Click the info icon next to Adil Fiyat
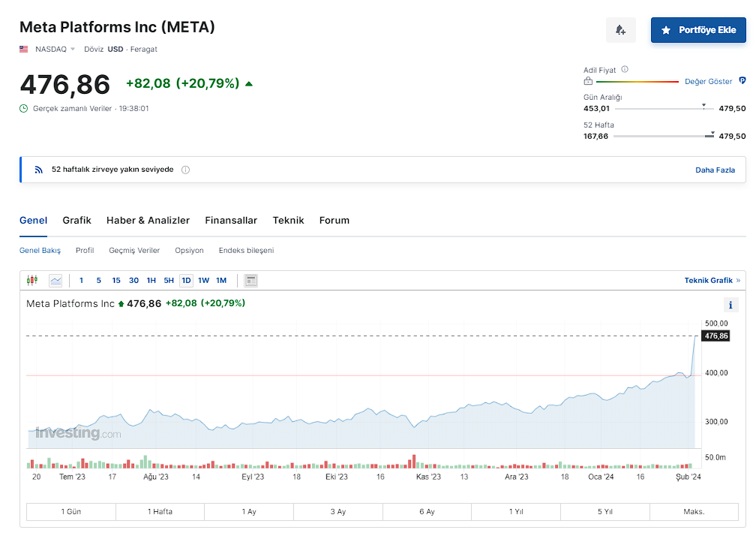Image resolution: width=756 pixels, height=548 pixels. click(625, 70)
